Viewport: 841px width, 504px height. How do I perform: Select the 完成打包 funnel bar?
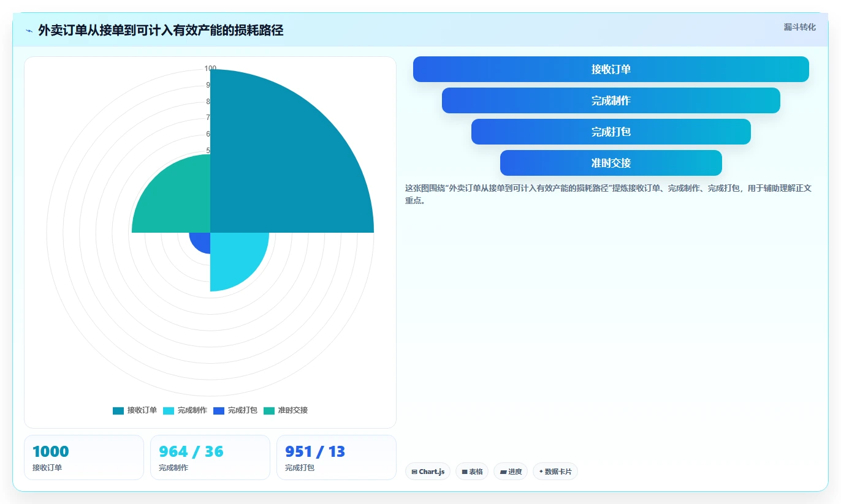611,132
